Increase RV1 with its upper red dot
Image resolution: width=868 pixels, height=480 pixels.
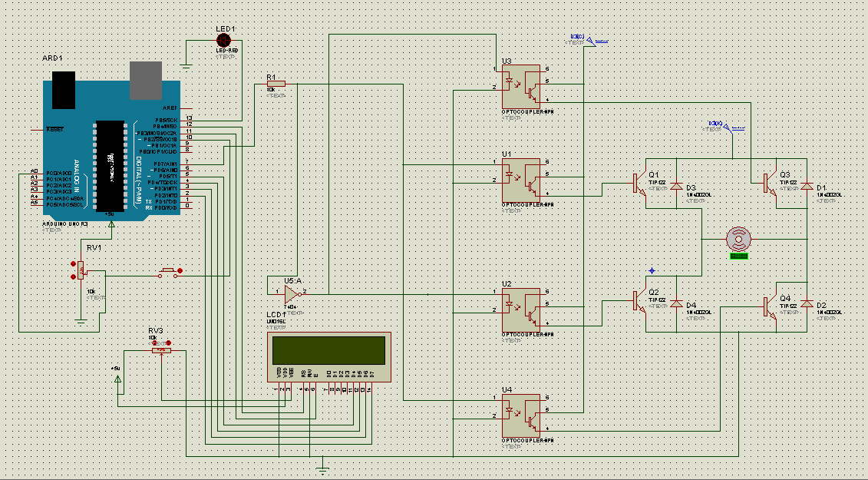73,264
